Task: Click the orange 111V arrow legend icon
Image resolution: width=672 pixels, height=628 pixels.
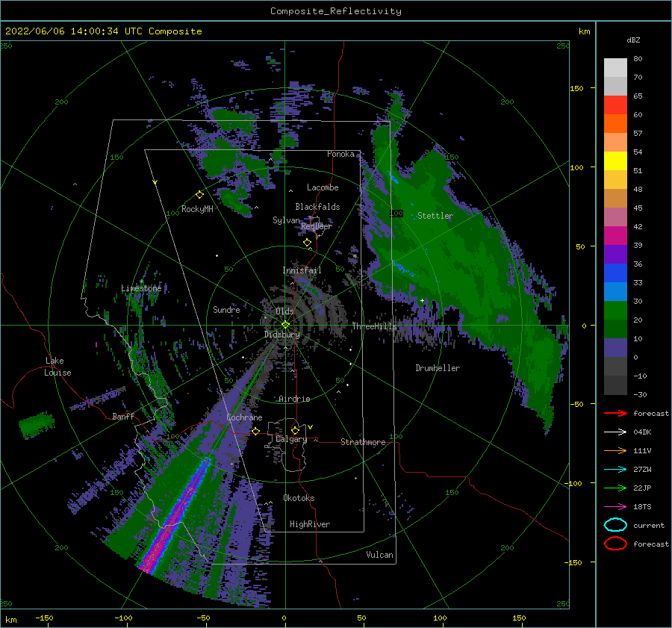Action: tap(615, 450)
